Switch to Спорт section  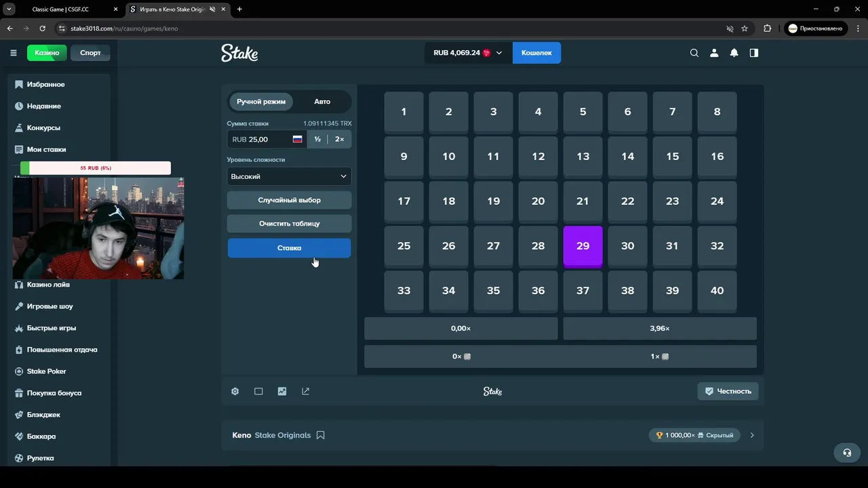[x=90, y=53]
